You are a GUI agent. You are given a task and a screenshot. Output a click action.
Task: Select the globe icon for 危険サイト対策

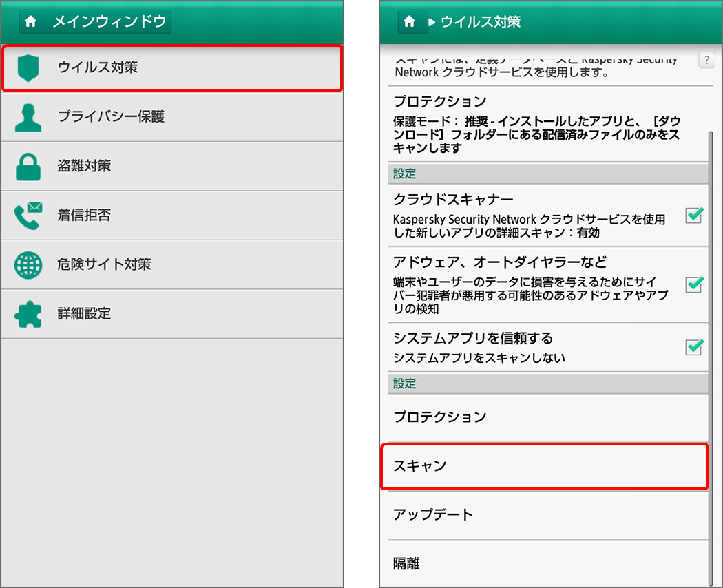click(x=30, y=264)
